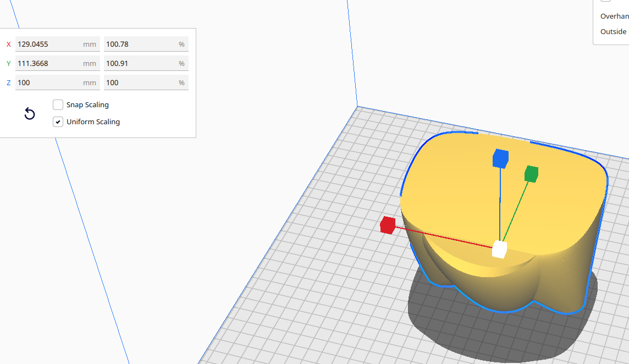Click the blue Z axis label
The height and width of the screenshot is (364, 629).
tap(8, 82)
